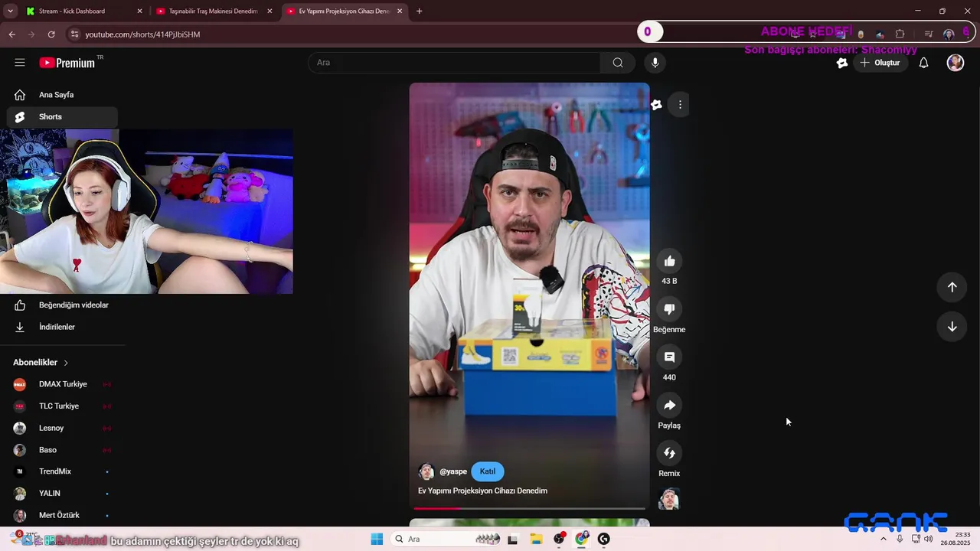This screenshot has height=551, width=980.
Task: Open Chrome from the taskbar
Action: 582,540
